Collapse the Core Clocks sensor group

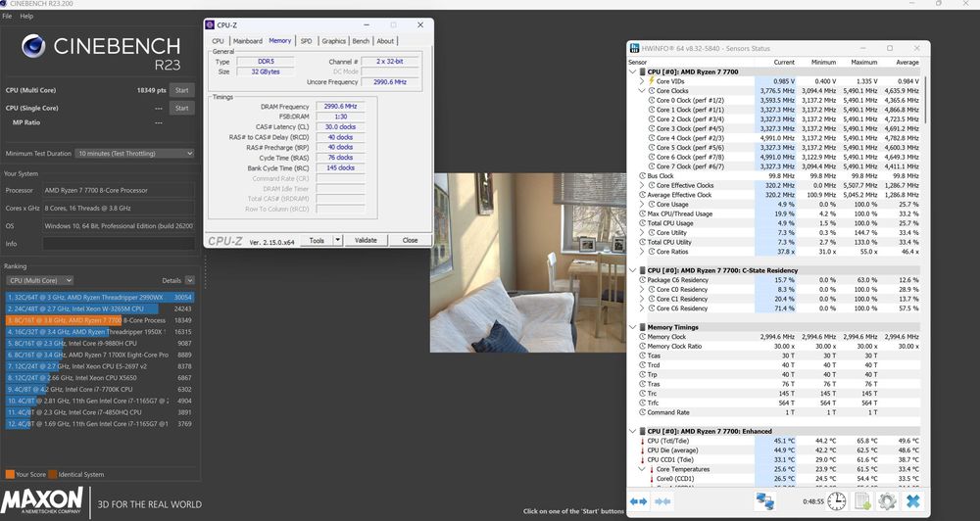tap(642, 90)
